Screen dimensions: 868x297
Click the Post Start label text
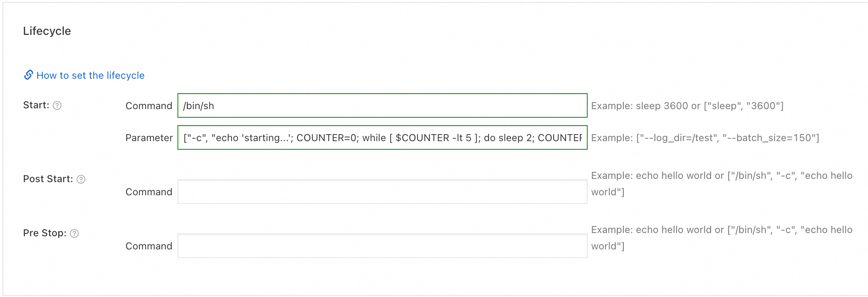(x=48, y=179)
